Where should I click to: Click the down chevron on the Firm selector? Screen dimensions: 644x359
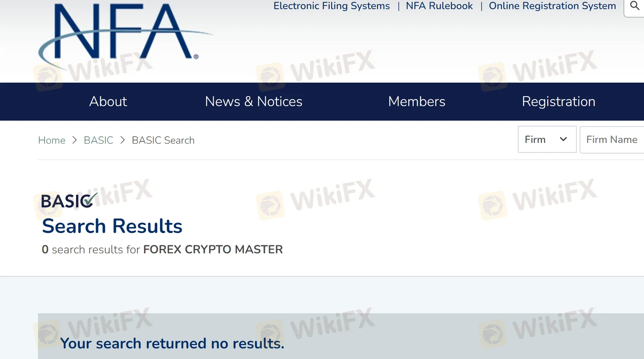563,139
